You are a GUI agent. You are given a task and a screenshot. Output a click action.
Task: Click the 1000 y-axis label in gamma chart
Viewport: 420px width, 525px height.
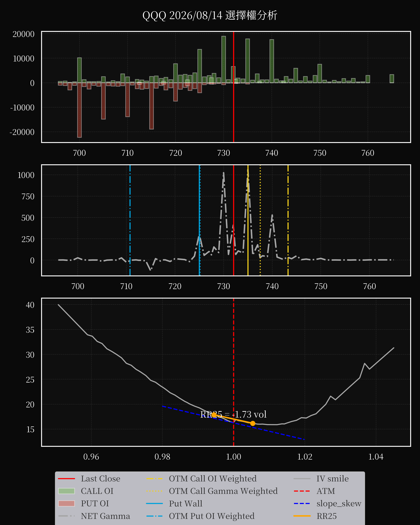(26, 175)
